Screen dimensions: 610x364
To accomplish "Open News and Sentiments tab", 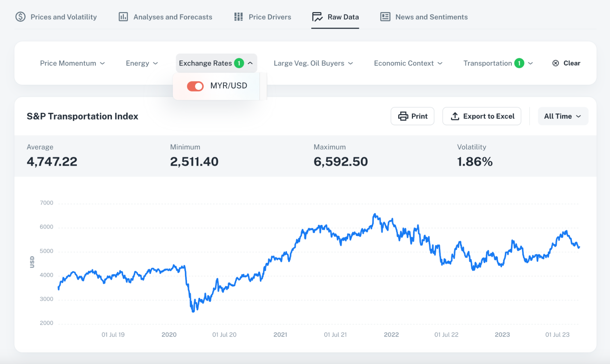I will pos(424,17).
